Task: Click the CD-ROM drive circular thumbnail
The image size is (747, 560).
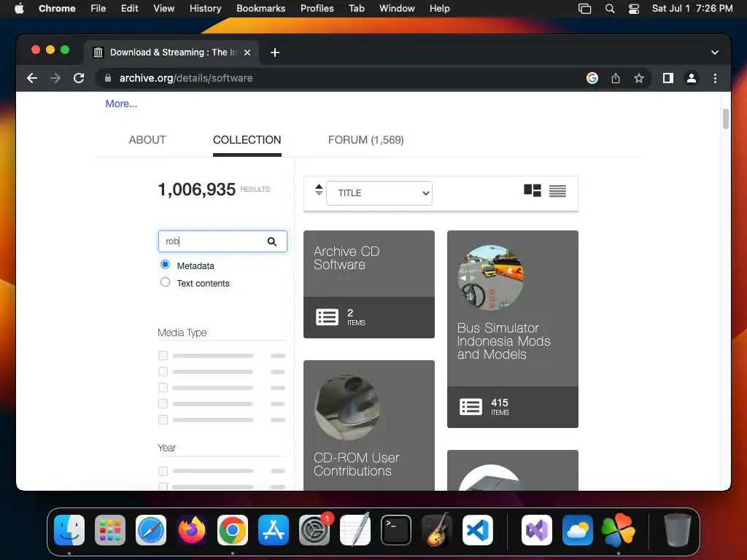Action: pos(347,408)
